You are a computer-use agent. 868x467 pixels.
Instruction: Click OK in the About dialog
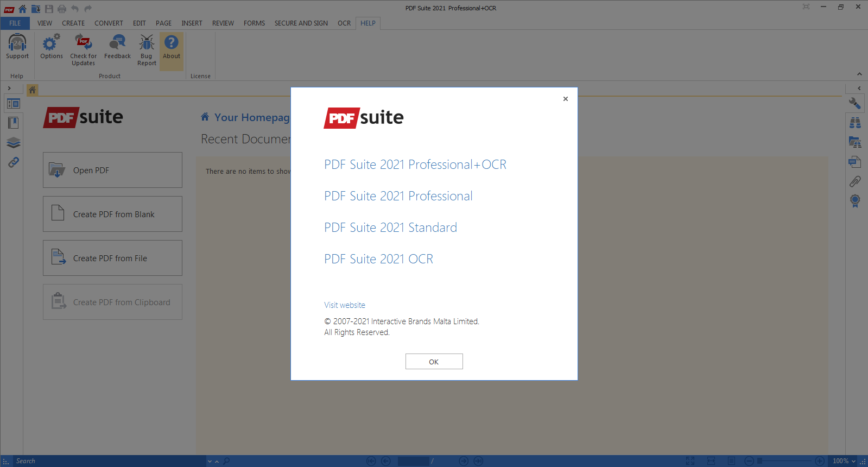pos(434,362)
